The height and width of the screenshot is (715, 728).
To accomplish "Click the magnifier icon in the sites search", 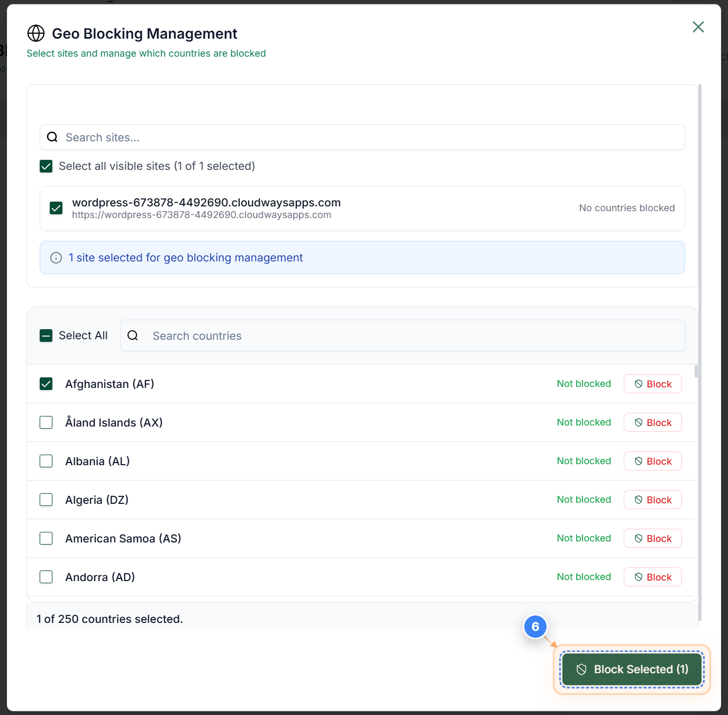I will (x=52, y=137).
